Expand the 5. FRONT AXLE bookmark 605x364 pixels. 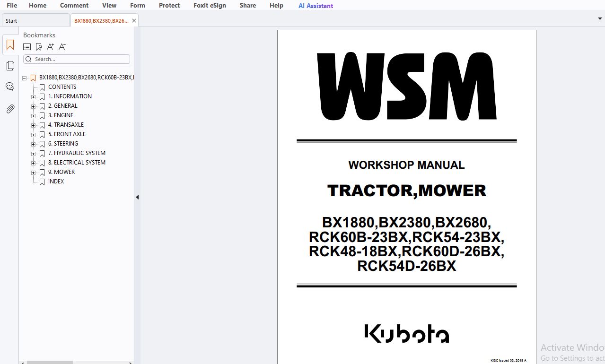coord(33,135)
